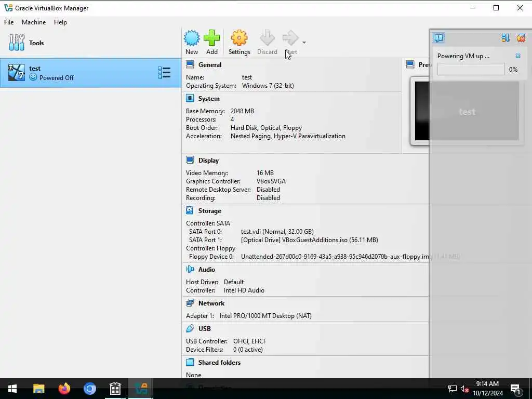Open the Machine menu
The height and width of the screenshot is (399, 532).
tap(34, 22)
